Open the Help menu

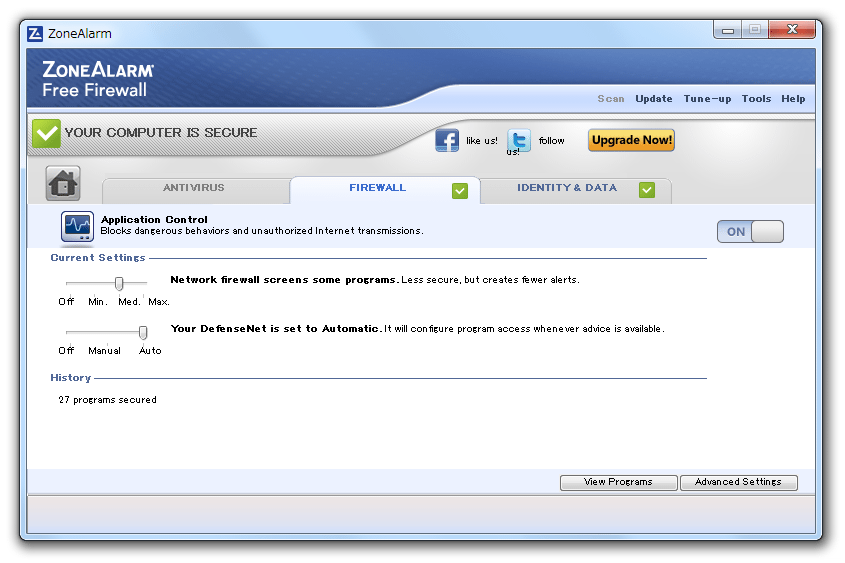793,99
